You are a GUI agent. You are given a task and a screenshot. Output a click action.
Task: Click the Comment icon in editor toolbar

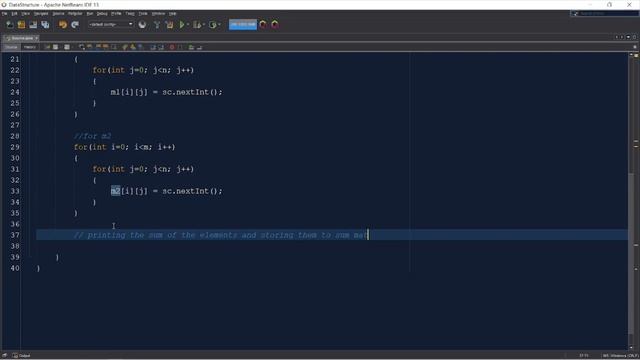pos(191,47)
